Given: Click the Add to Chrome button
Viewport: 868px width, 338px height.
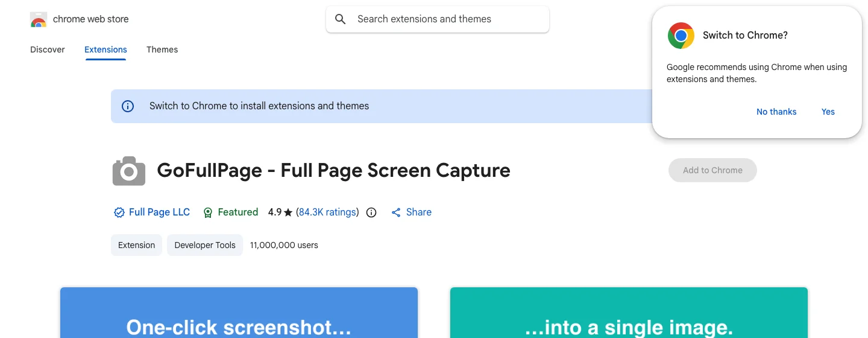Looking at the screenshot, I should pos(712,170).
